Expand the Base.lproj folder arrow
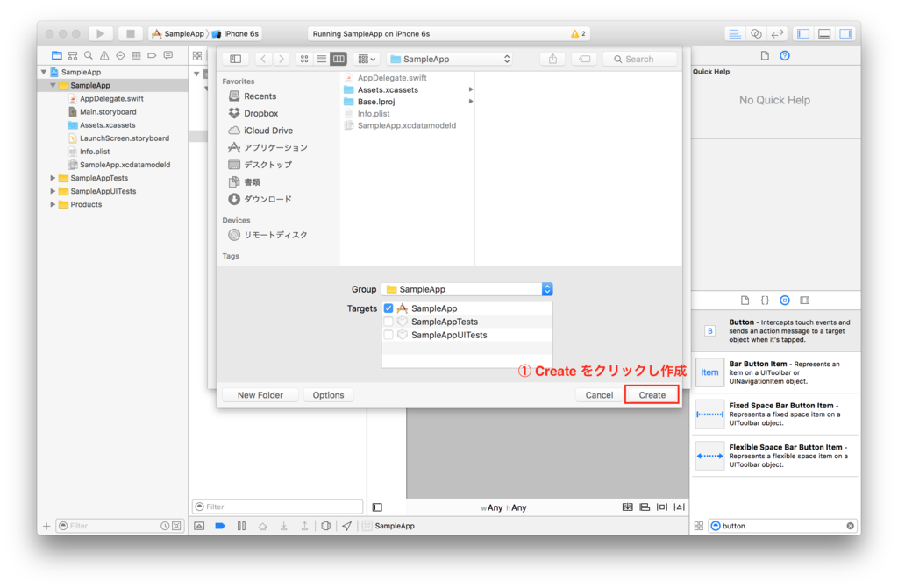The height and width of the screenshot is (588, 898). 471,102
